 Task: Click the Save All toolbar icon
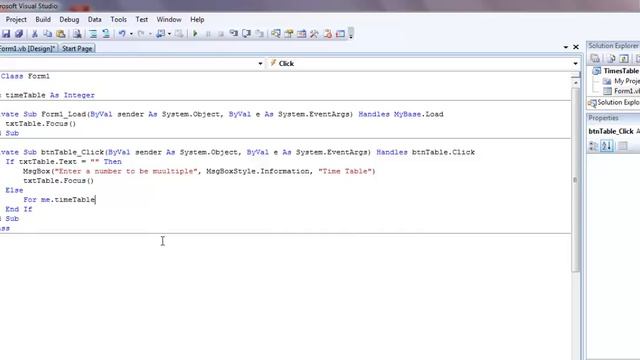19,34
